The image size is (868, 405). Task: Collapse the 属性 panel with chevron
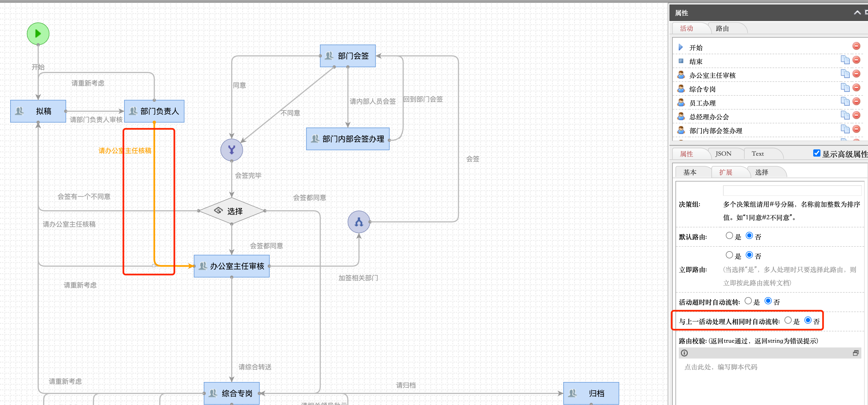(x=857, y=13)
